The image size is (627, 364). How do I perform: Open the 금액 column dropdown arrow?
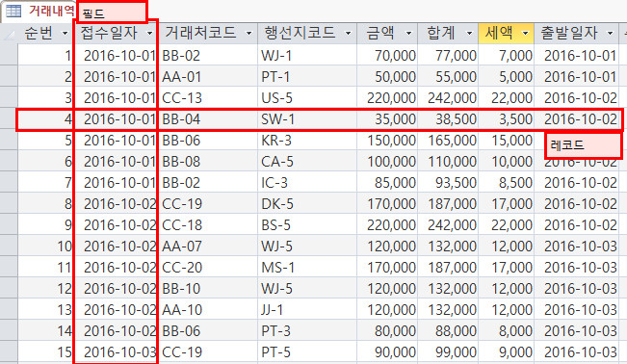[408, 34]
